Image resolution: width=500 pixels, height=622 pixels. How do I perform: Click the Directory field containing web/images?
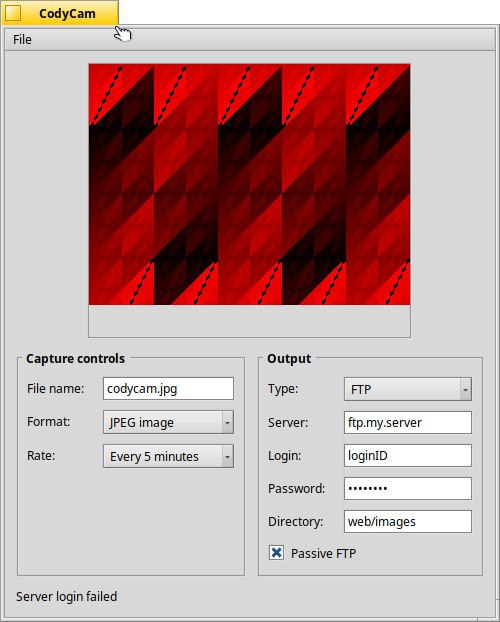408,521
